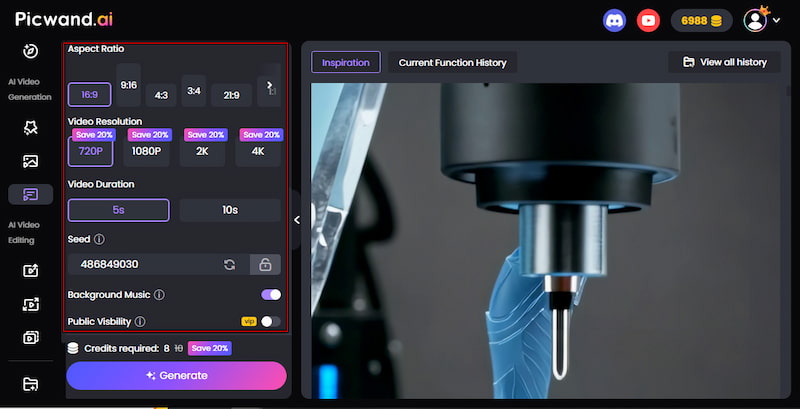The height and width of the screenshot is (409, 800).
Task: Choose 4K video resolution
Action: pos(258,151)
